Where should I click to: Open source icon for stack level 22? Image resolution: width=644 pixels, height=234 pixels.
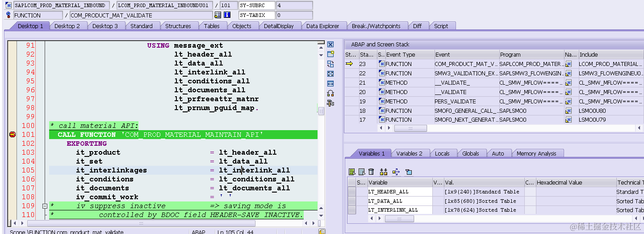381,73
